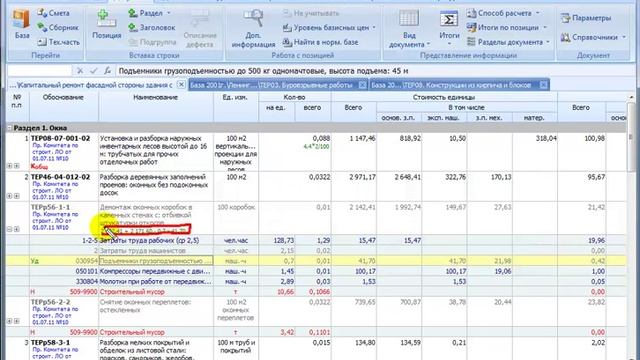Viewport: 640px width, 360px height.
Task: Select Компрессоры передвижные row
Action: tap(316, 271)
